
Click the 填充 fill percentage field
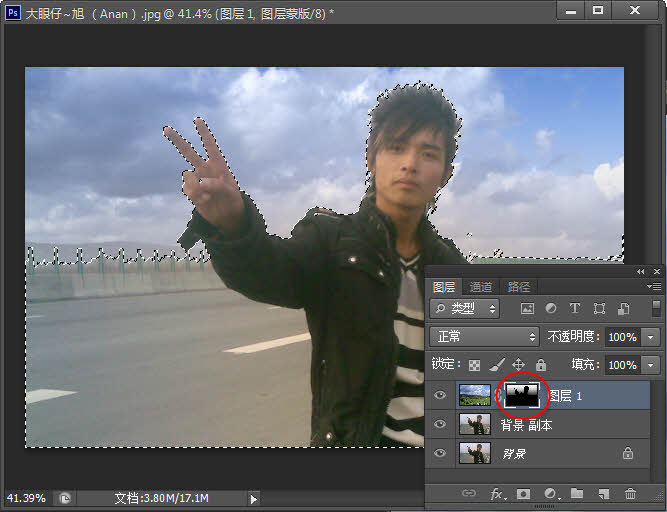(622, 365)
